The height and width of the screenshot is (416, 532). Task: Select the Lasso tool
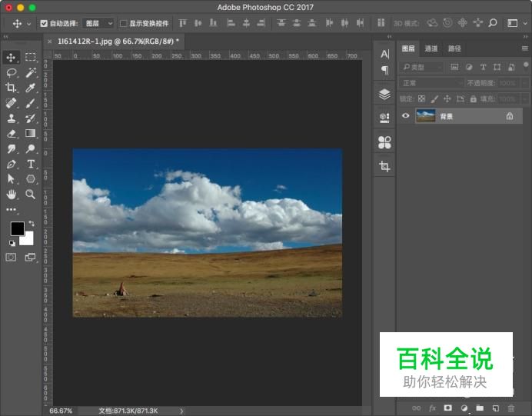click(x=12, y=72)
